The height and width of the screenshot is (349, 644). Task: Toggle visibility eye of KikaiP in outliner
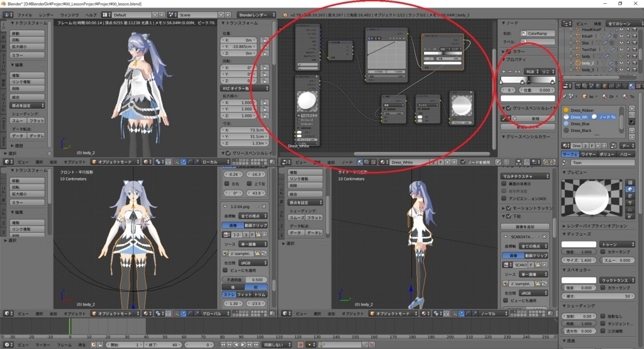click(621, 36)
